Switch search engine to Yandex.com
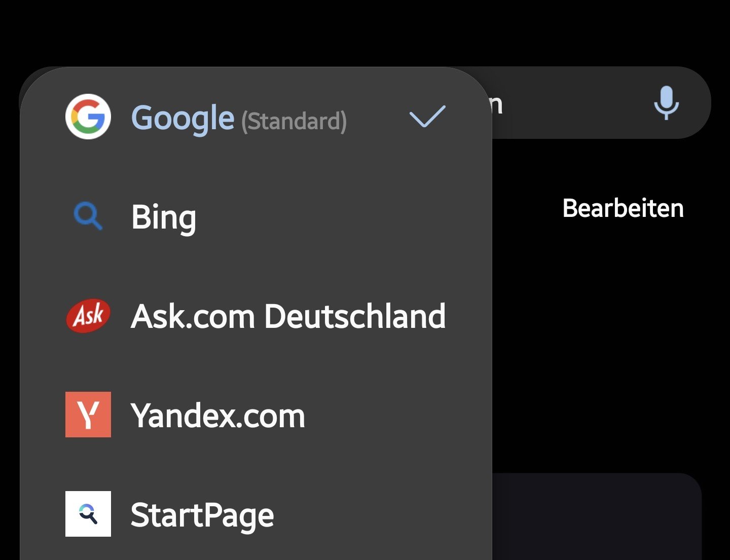 (x=218, y=416)
